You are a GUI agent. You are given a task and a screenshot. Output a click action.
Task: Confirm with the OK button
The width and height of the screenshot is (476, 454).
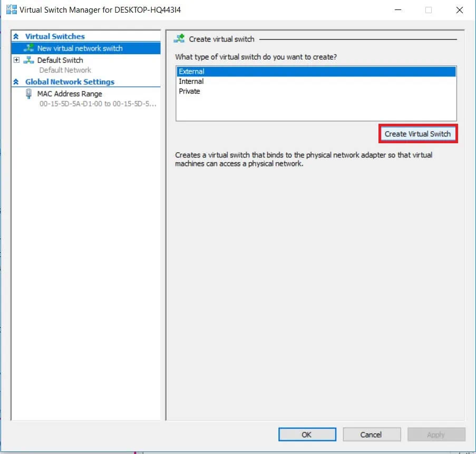click(307, 435)
